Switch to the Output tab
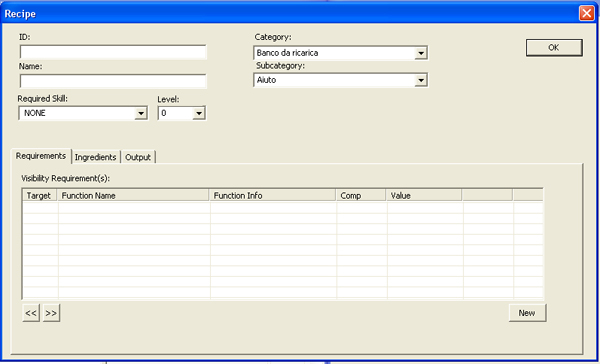This screenshot has width=600, height=364. click(x=138, y=157)
